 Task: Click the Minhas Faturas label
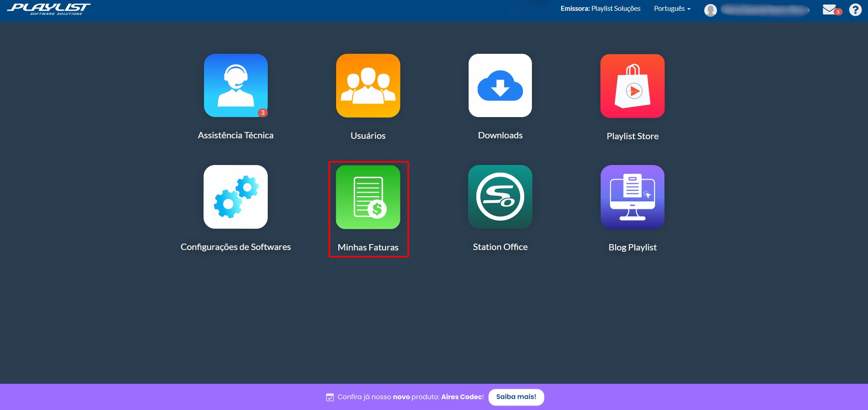(x=368, y=247)
